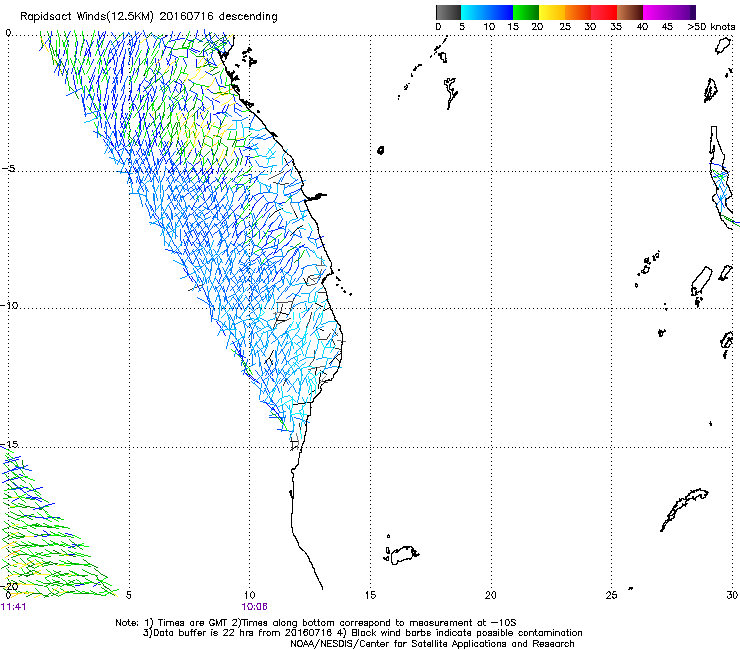The image size is (740, 650).
Task: Click the purple time below longitude 10
Action: (x=254, y=607)
